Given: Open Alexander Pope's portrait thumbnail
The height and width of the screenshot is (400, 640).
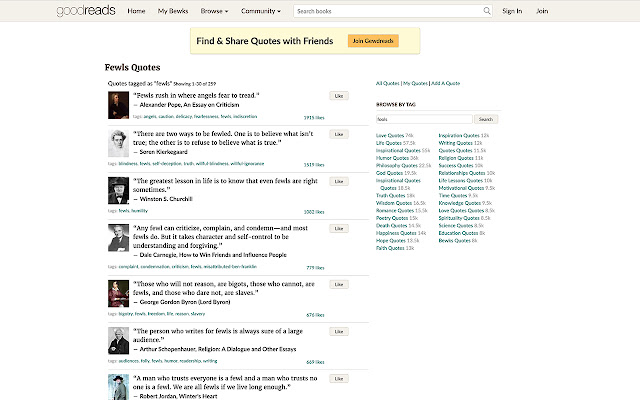Looking at the screenshot, I should [x=118, y=105].
